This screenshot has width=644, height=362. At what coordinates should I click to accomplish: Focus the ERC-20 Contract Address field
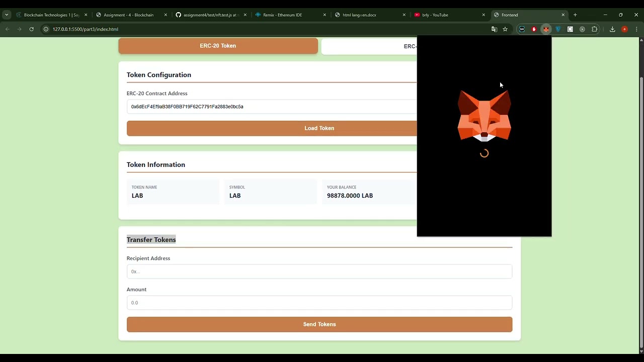click(272, 107)
